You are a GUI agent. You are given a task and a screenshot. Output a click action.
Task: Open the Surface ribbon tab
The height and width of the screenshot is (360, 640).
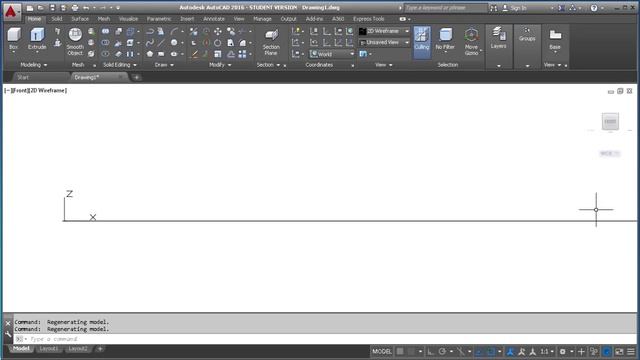click(80, 19)
